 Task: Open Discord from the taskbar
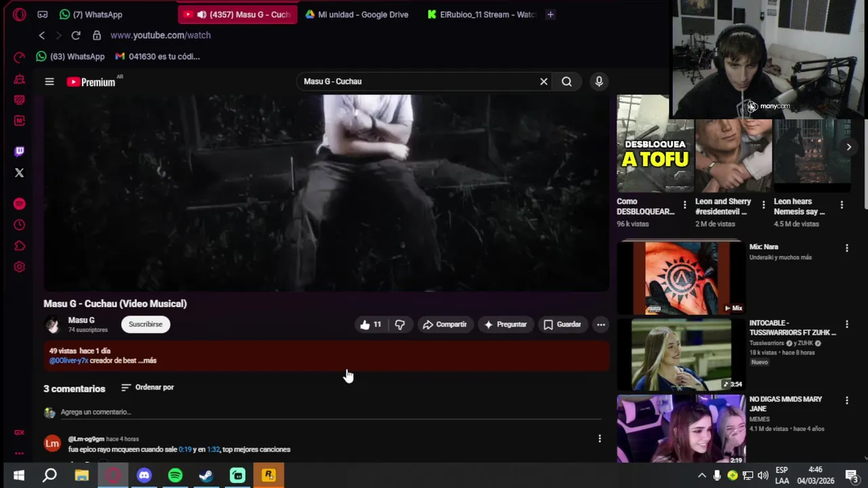tap(144, 475)
